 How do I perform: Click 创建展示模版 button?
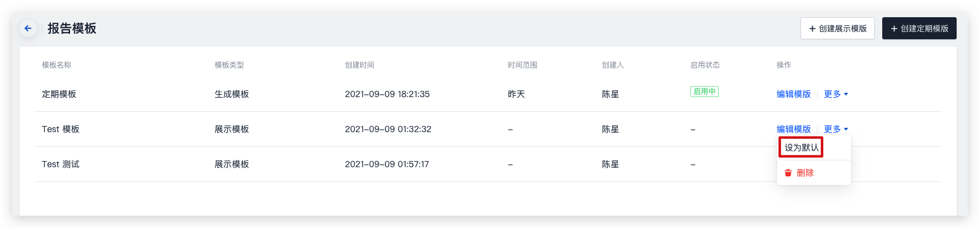837,28
